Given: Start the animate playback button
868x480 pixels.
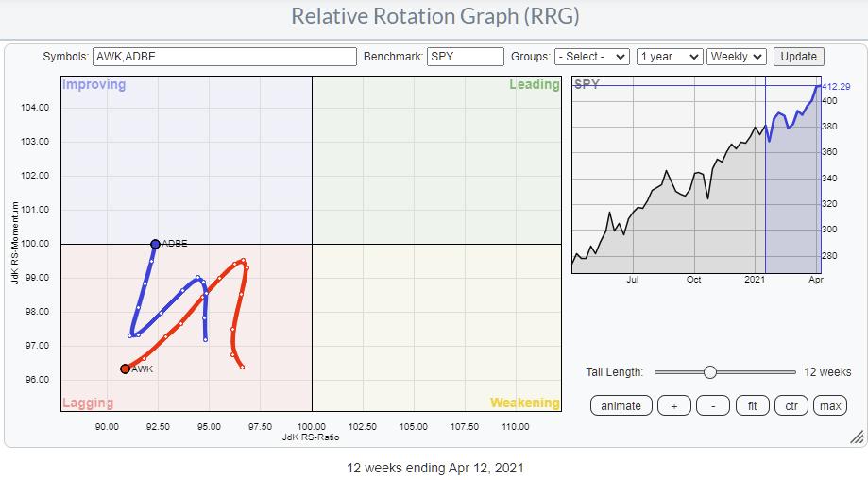Looking at the screenshot, I should 621,406.
